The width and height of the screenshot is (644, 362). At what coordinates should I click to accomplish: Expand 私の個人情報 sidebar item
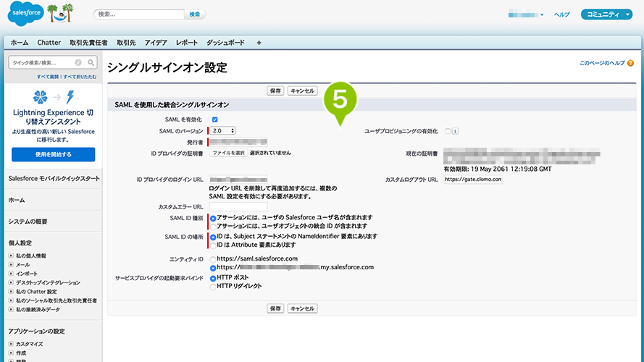pyautogui.click(x=11, y=256)
